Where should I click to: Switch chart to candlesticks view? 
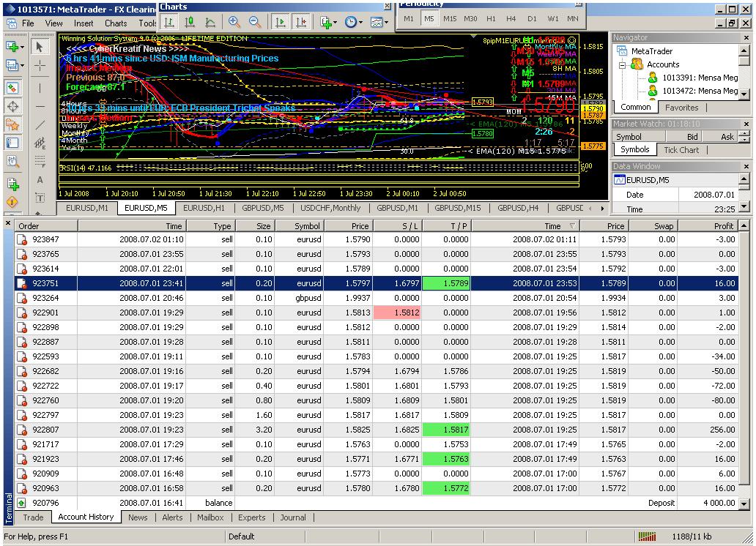190,22
